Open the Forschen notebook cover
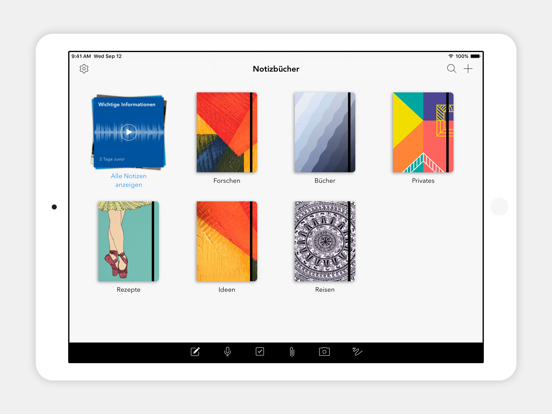This screenshot has width=552, height=414. (x=227, y=132)
